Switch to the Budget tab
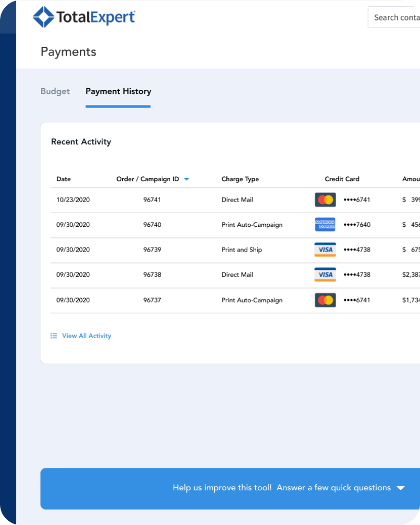Screen dimensions: 420x525 [55, 91]
